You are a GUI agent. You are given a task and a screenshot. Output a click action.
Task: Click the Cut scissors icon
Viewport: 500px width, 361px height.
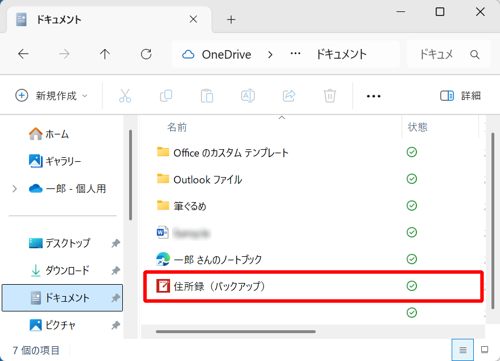pyautogui.click(x=125, y=96)
